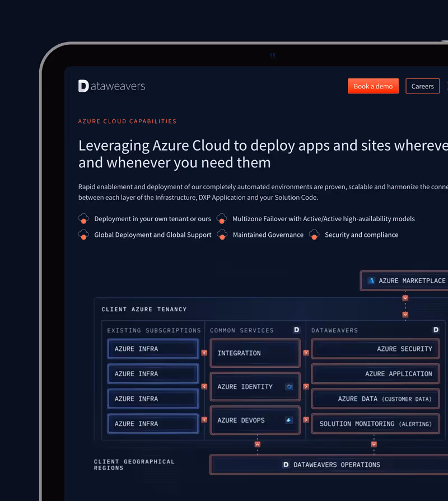Click the Book a demo button

point(373,86)
